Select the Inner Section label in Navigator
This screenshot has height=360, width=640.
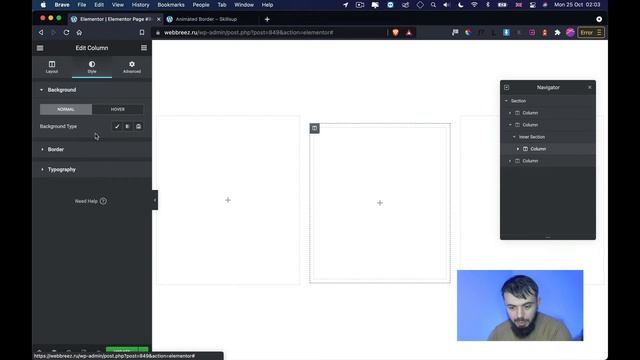click(x=532, y=137)
